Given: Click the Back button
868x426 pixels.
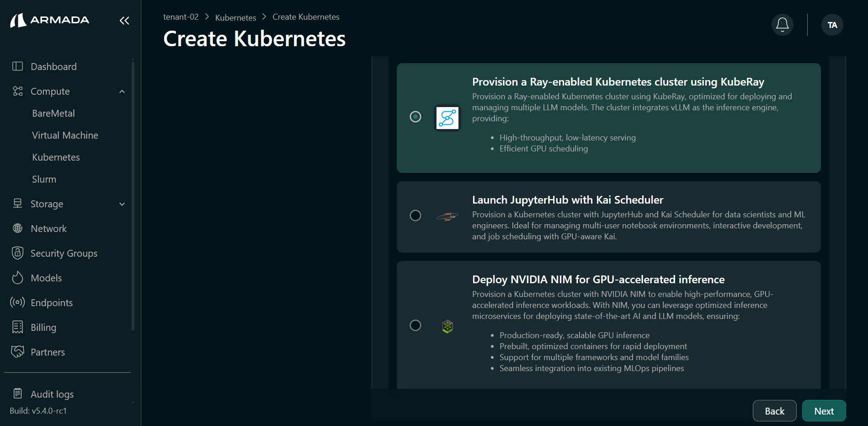Looking at the screenshot, I should pyautogui.click(x=774, y=411).
